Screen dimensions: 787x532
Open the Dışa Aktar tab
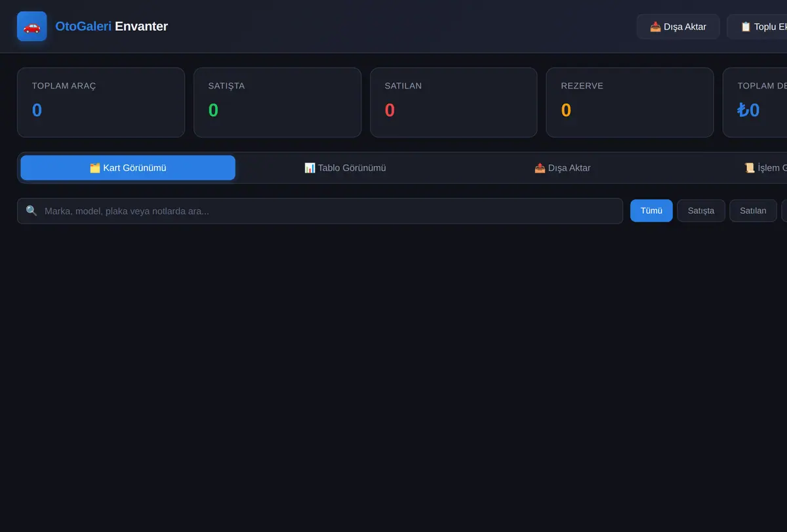point(562,168)
